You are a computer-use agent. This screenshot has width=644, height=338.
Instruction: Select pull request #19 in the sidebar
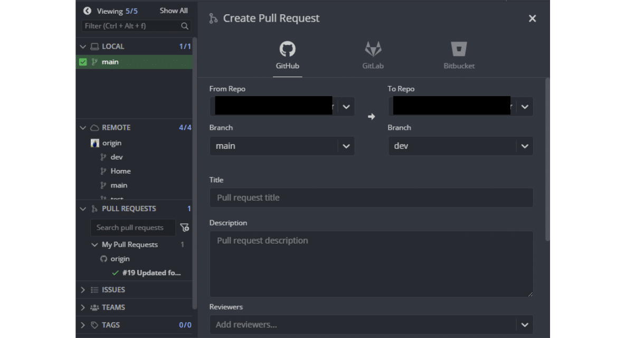(158, 273)
